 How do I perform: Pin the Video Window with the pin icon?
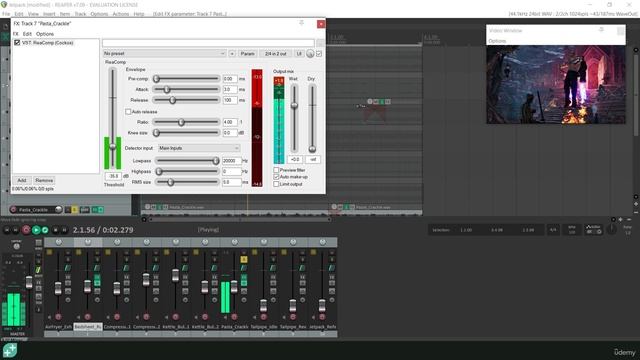coord(601,30)
